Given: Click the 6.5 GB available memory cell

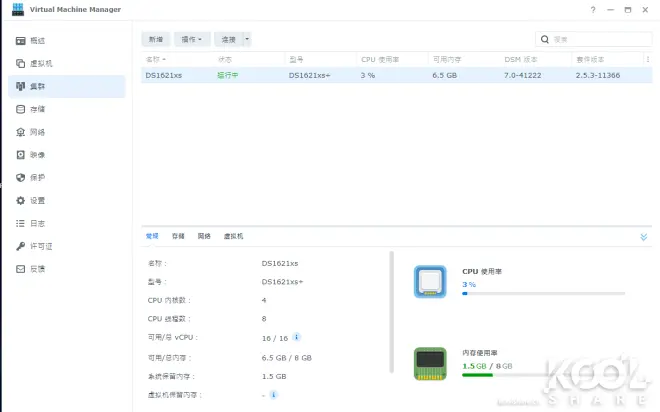Looking at the screenshot, I should point(444,75).
